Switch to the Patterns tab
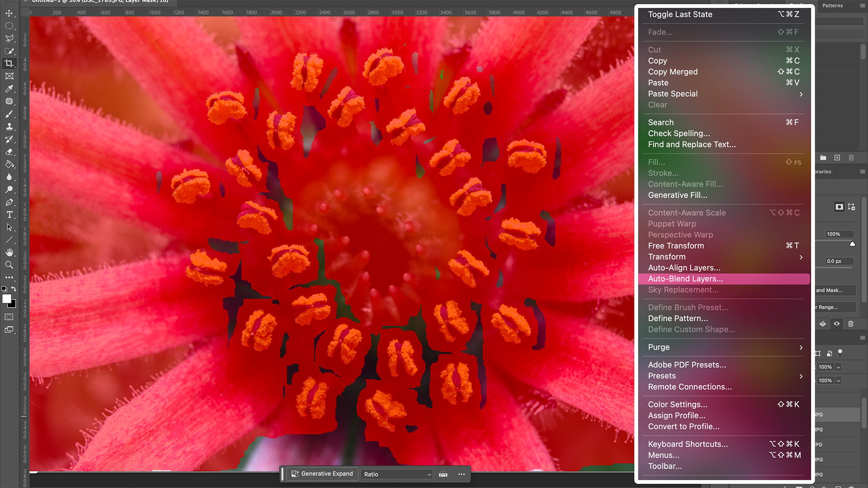This screenshot has height=488, width=868. pyautogui.click(x=832, y=6)
